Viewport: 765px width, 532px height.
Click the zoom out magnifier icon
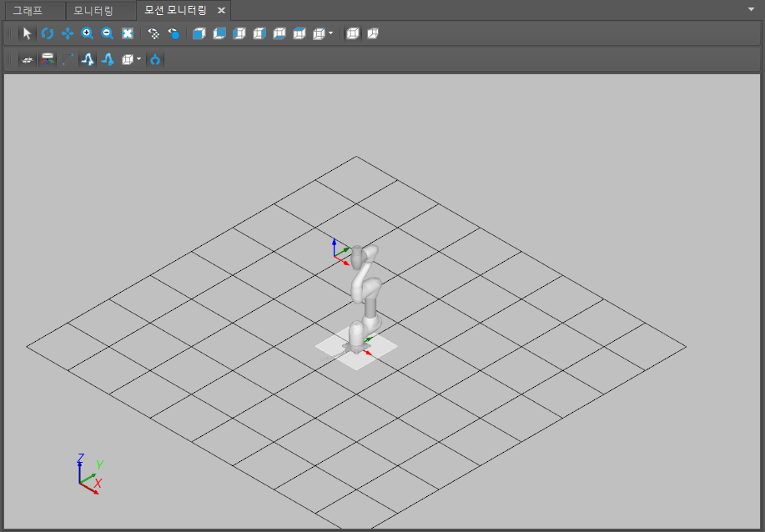coord(108,33)
